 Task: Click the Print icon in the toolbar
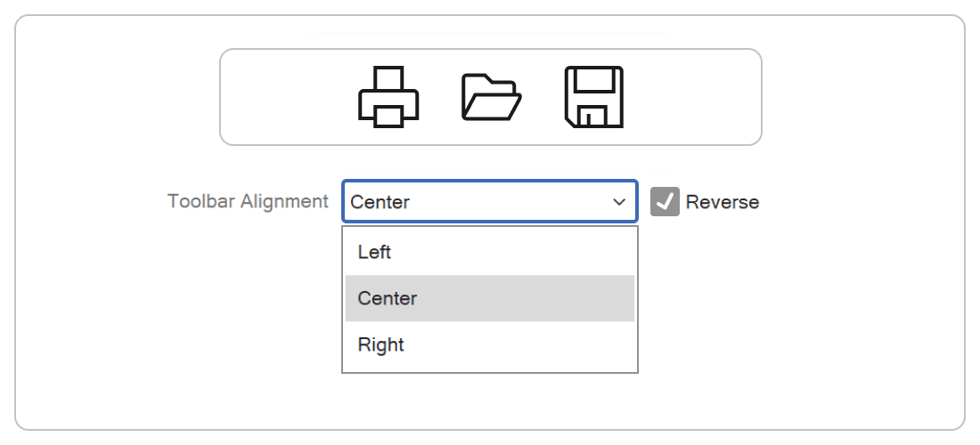388,96
